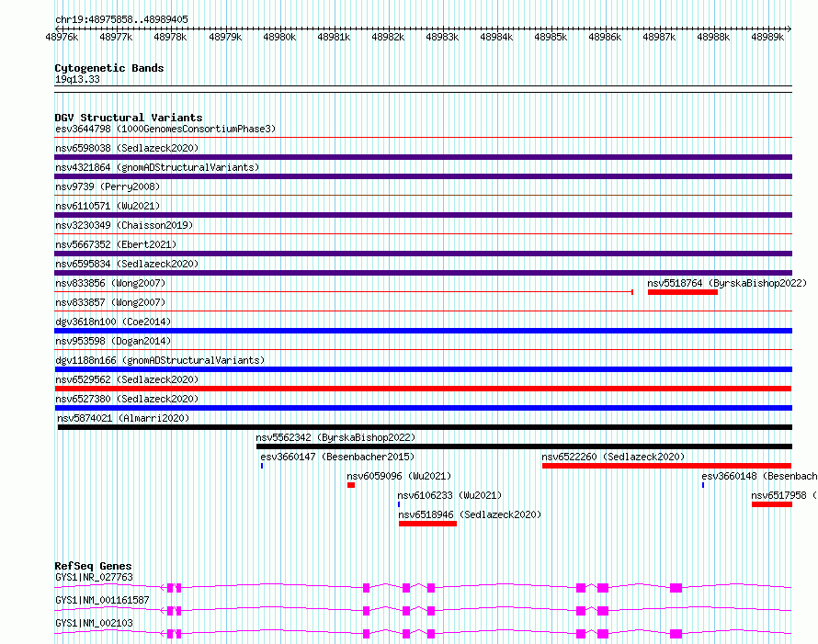Click the red bar under nsv6517958

pos(771,504)
